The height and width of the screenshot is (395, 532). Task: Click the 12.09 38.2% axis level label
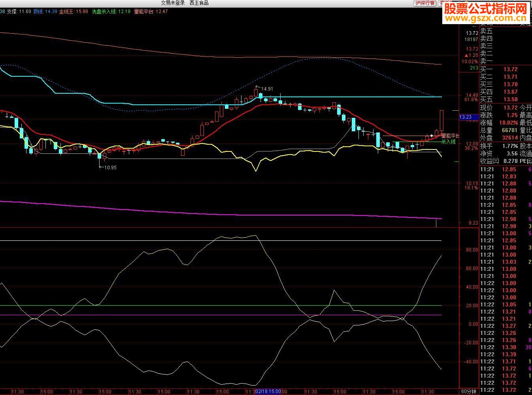click(472, 146)
